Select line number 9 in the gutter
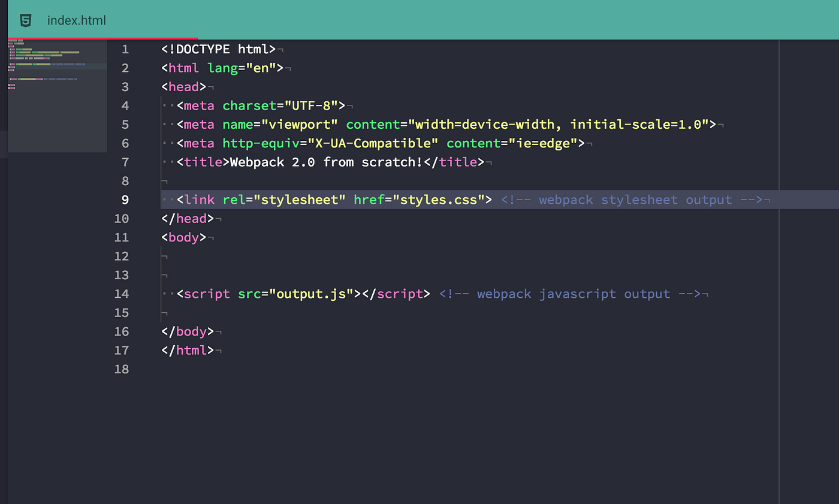The width and height of the screenshot is (839, 504). click(x=125, y=200)
